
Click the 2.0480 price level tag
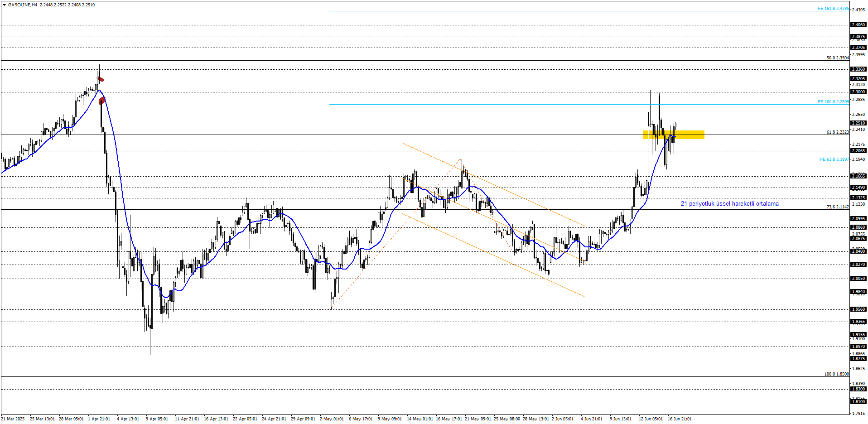[858, 251]
